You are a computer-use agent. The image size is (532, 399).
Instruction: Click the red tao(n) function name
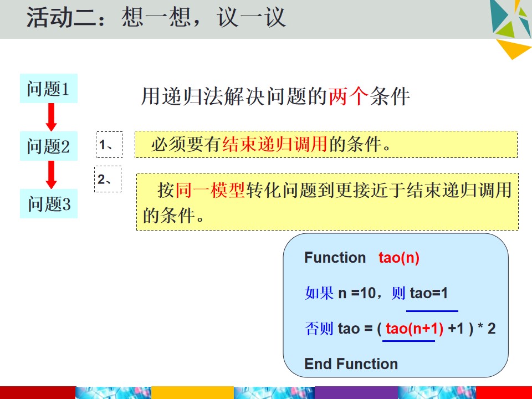[399, 258]
